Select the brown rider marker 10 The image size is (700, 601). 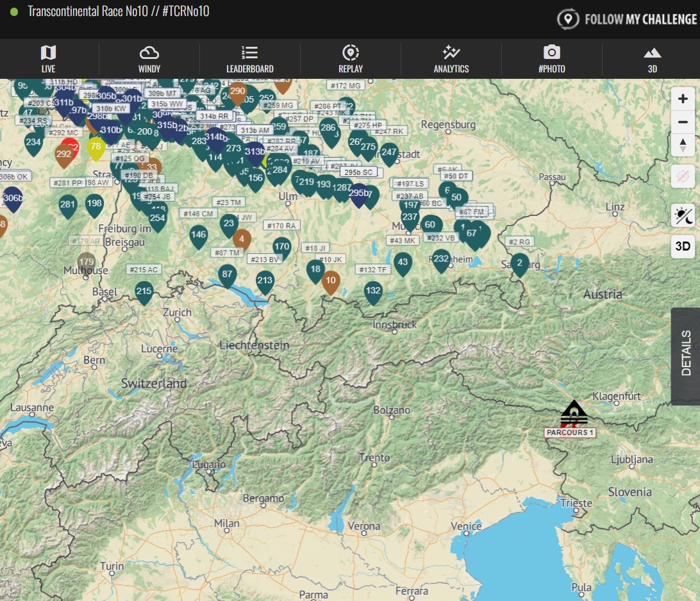pos(330,280)
